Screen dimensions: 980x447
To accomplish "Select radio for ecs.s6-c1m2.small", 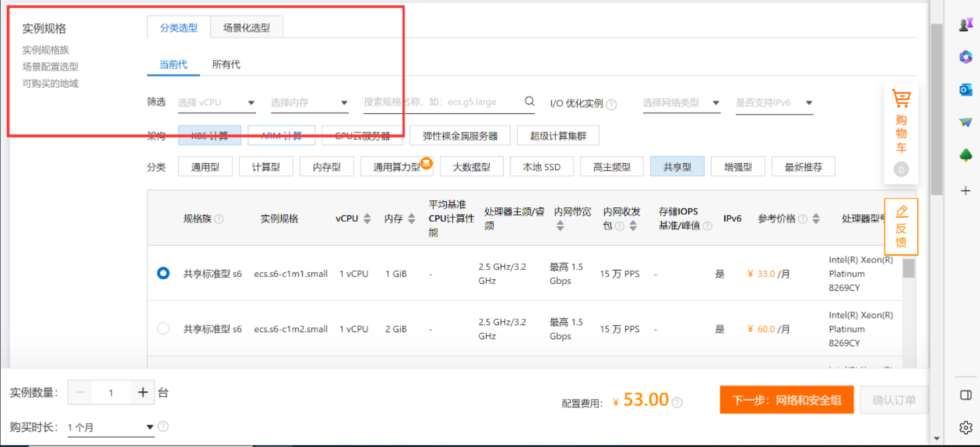I will pyautogui.click(x=163, y=329).
